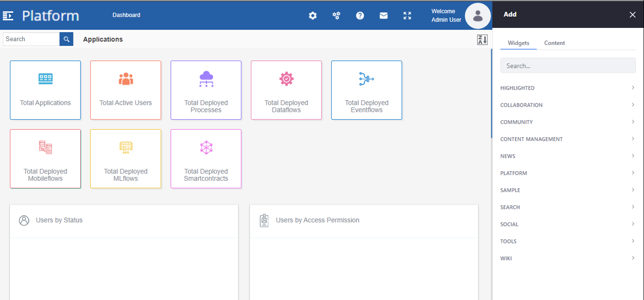Image resolution: width=644 pixels, height=300 pixels.
Task: Click the Total Deployed Smartcontracts label
Action: [206, 175]
